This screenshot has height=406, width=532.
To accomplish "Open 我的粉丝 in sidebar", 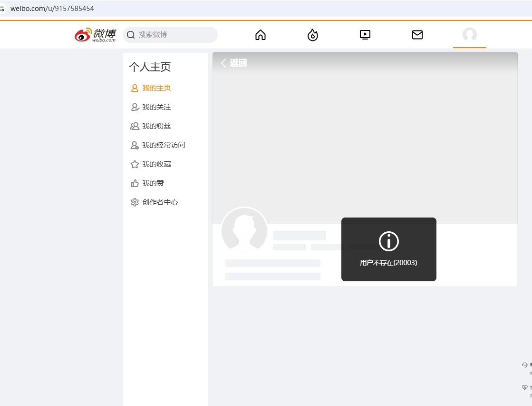I will pyautogui.click(x=156, y=126).
